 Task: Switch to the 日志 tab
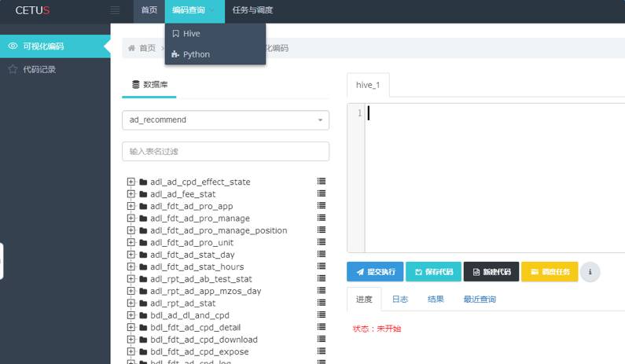click(x=400, y=299)
